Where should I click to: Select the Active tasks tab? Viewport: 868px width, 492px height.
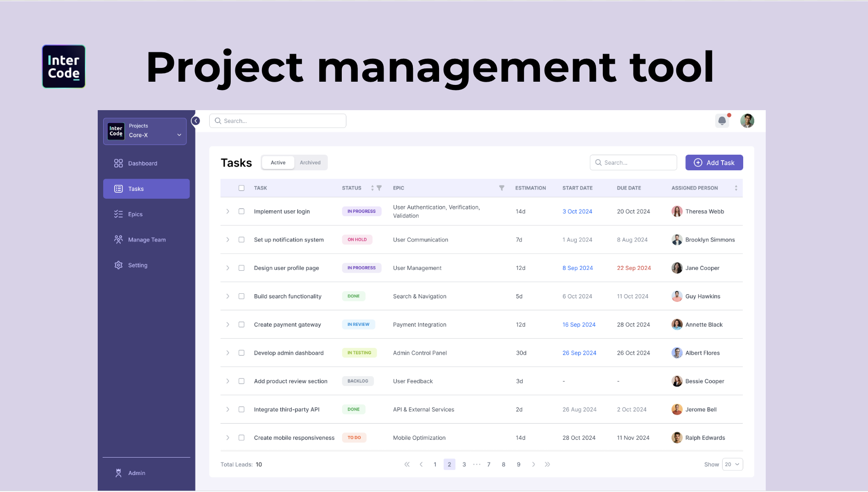278,162
